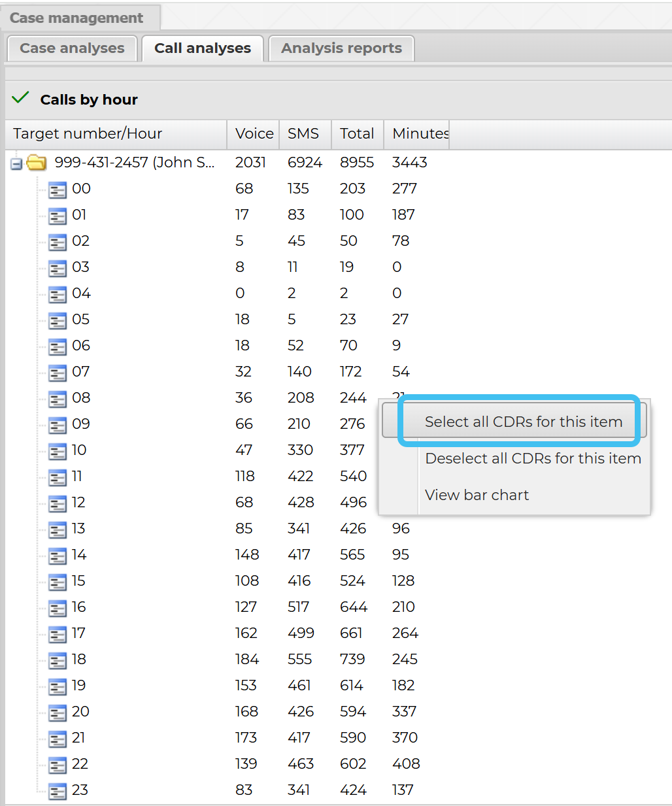Select the hour 03 row

click(81, 267)
